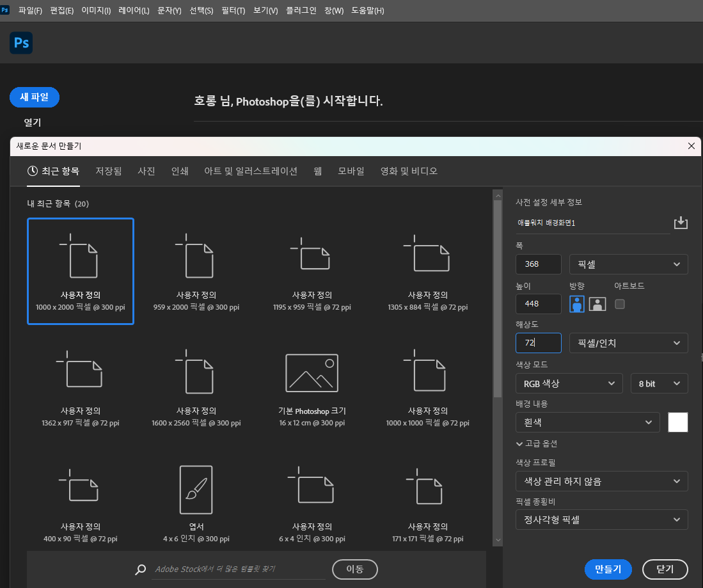Switch to the 아트 및 일러스트레이션 tab
703x588 pixels.
point(251,171)
